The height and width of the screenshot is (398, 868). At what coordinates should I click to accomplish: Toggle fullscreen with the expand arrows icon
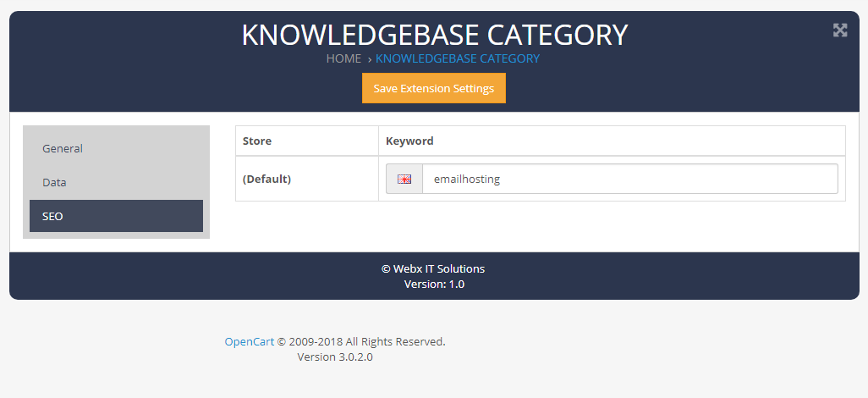click(840, 30)
